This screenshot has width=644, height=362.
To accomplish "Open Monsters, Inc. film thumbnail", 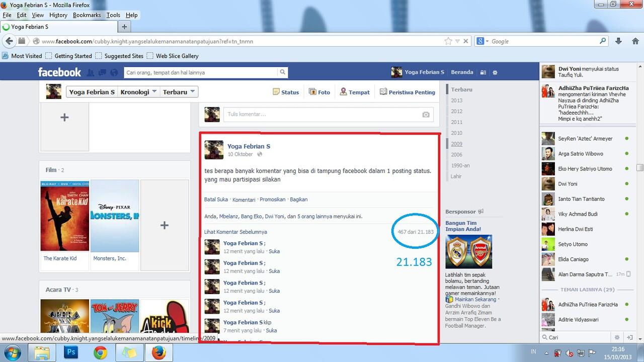I will coord(115,216).
